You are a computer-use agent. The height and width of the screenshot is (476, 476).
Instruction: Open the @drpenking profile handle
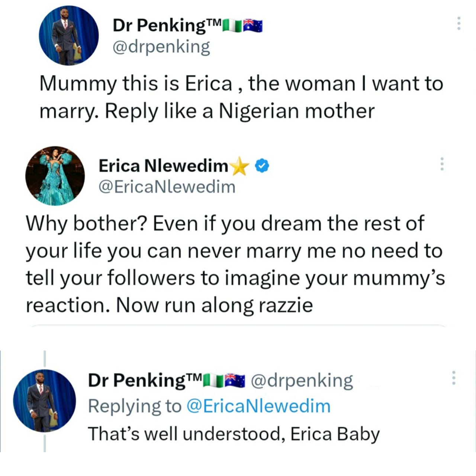click(x=162, y=46)
